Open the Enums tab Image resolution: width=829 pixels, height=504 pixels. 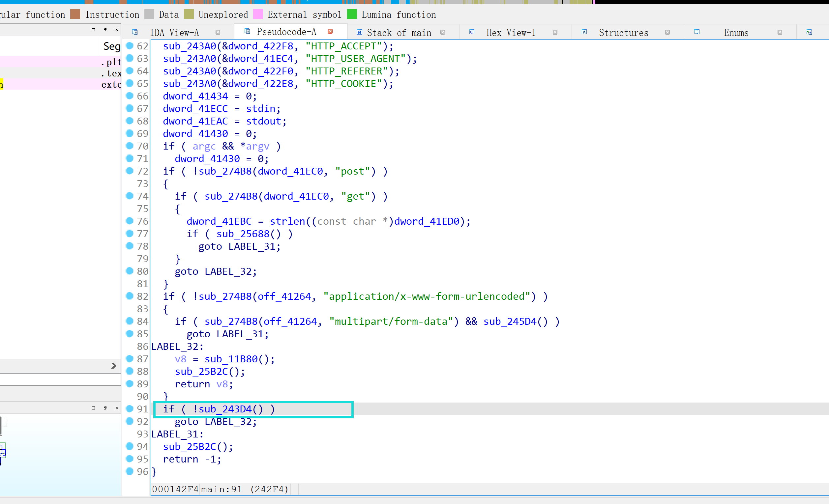736,33
